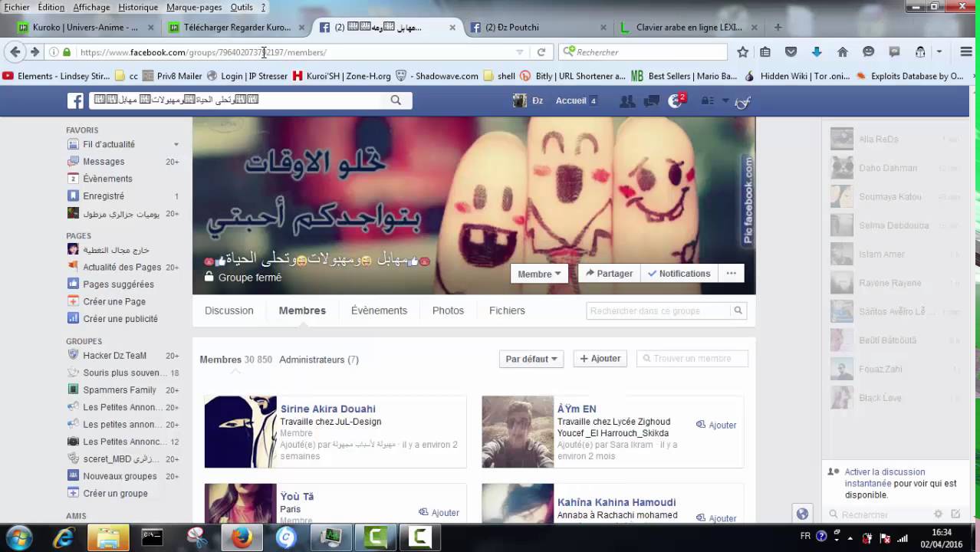Switch to the Évènements group tab

pos(379,310)
